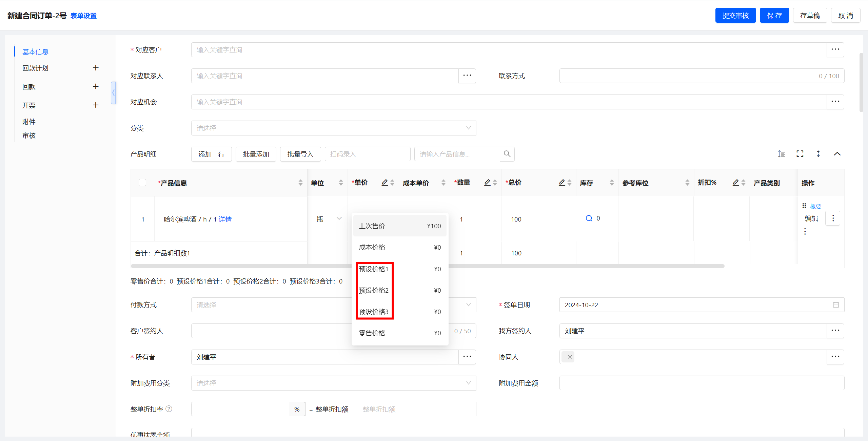Click the edit pencil in 折扣% column
This screenshot has height=441, width=868.
click(x=735, y=183)
